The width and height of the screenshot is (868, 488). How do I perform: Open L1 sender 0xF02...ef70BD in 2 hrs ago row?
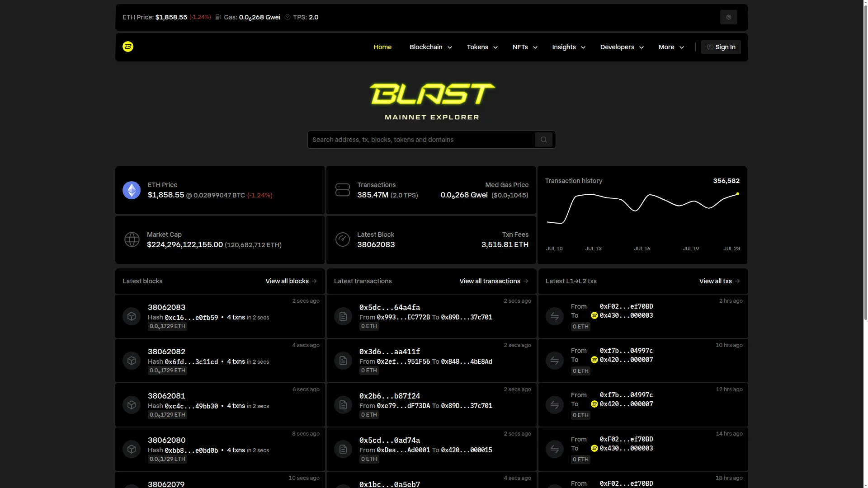(x=626, y=306)
